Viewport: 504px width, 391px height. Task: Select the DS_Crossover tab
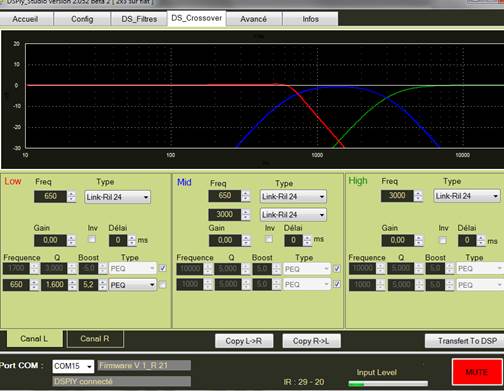pos(196,18)
